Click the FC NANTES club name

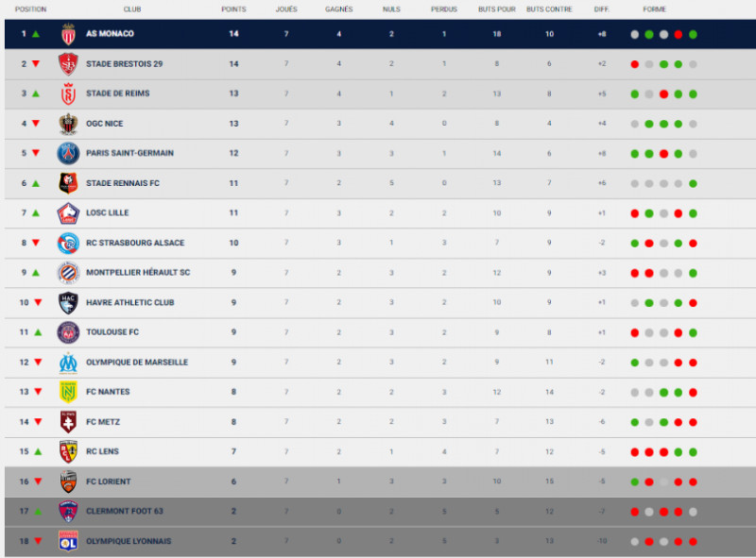click(108, 392)
